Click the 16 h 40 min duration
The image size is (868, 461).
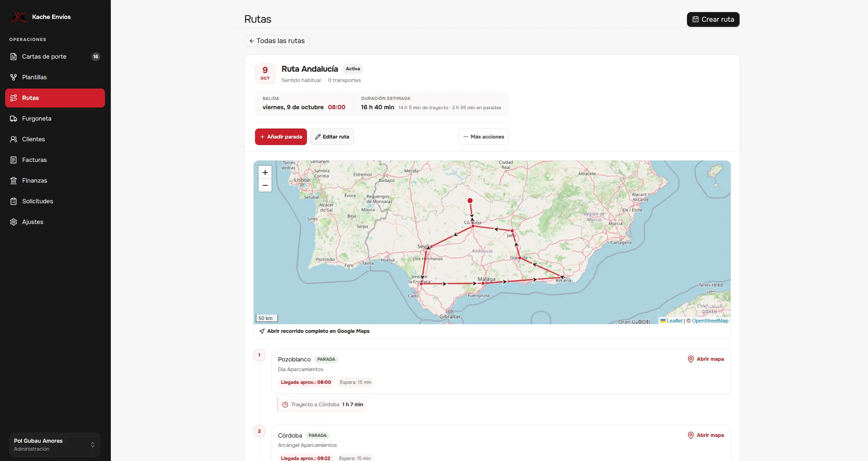pos(378,107)
